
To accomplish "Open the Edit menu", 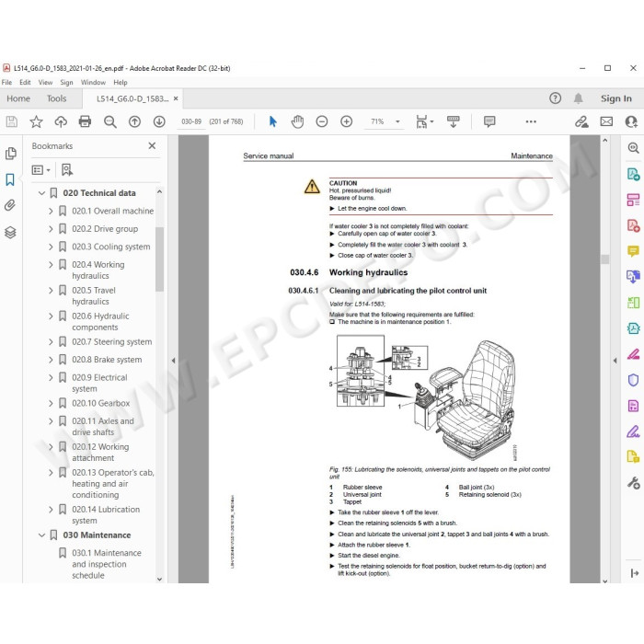I will [25, 82].
